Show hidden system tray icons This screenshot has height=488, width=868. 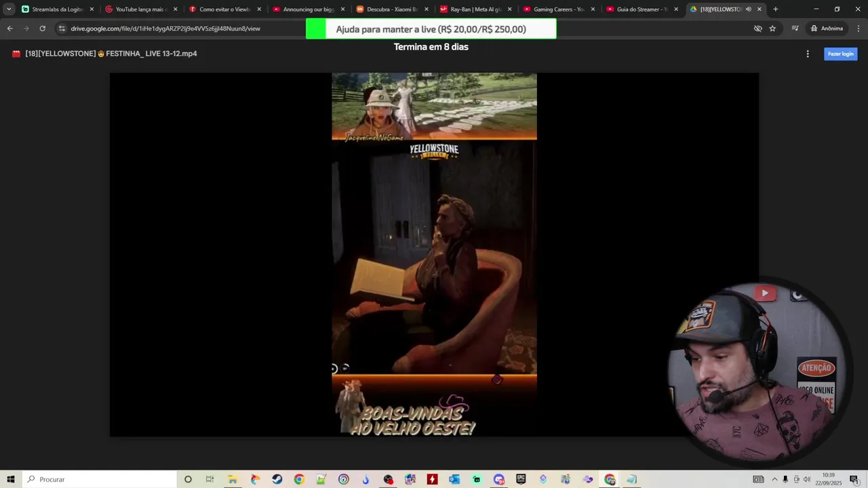(774, 479)
